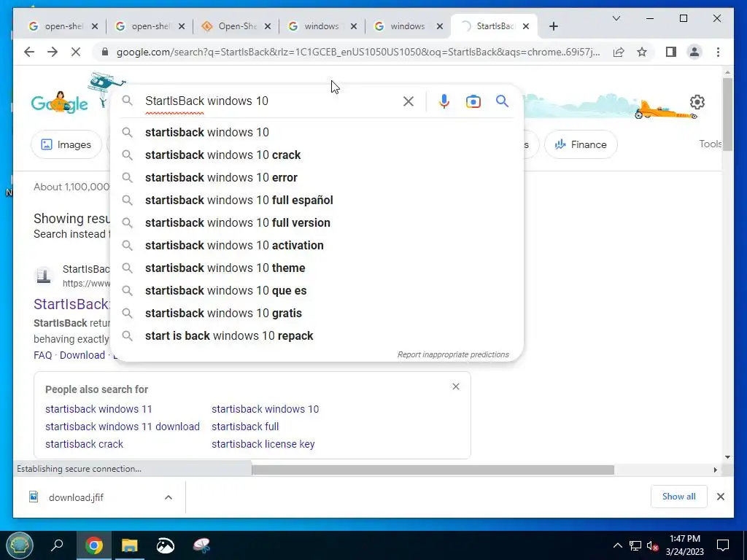Viewport: 747px width, 560px height.
Task: Open related search startisback windows 11 download
Action: tap(123, 427)
